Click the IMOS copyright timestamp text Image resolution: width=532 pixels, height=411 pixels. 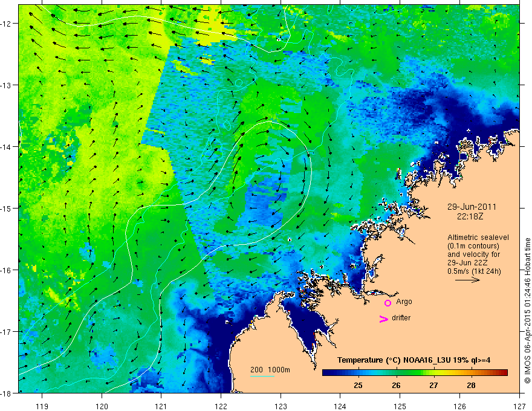pyautogui.click(x=528, y=311)
